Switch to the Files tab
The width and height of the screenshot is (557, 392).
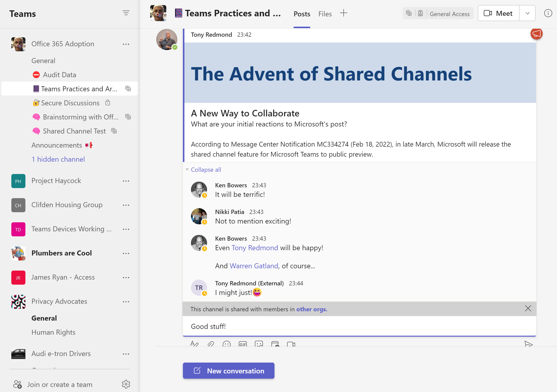click(x=325, y=14)
